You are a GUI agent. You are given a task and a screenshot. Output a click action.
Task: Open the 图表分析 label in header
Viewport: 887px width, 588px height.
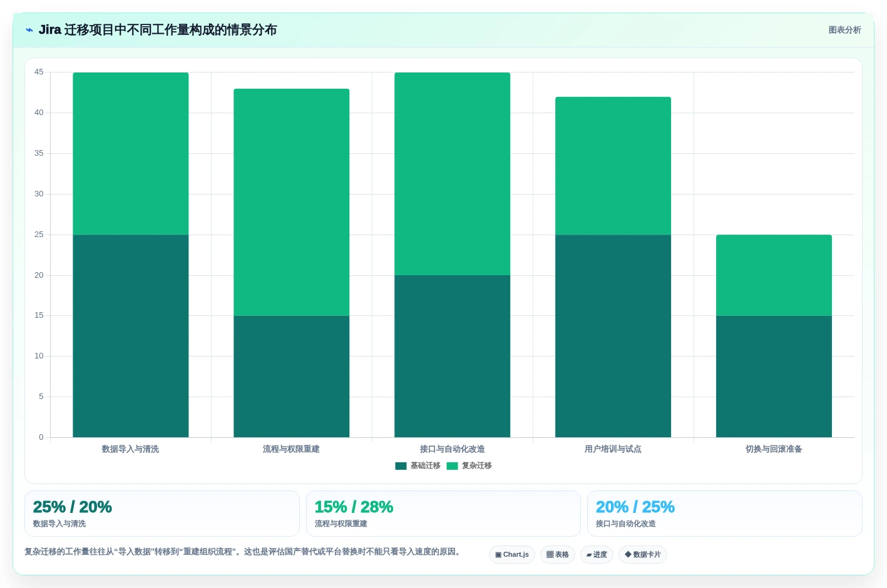(x=844, y=30)
